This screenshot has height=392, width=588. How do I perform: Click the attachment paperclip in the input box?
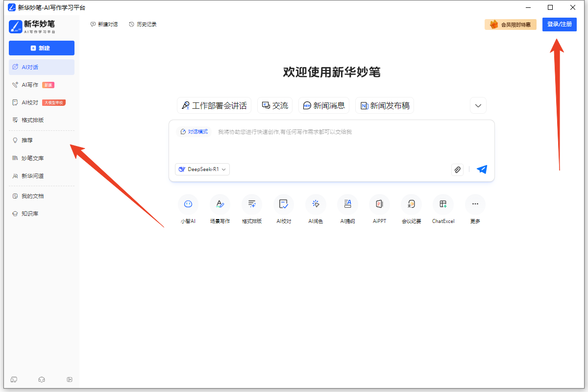(x=457, y=169)
